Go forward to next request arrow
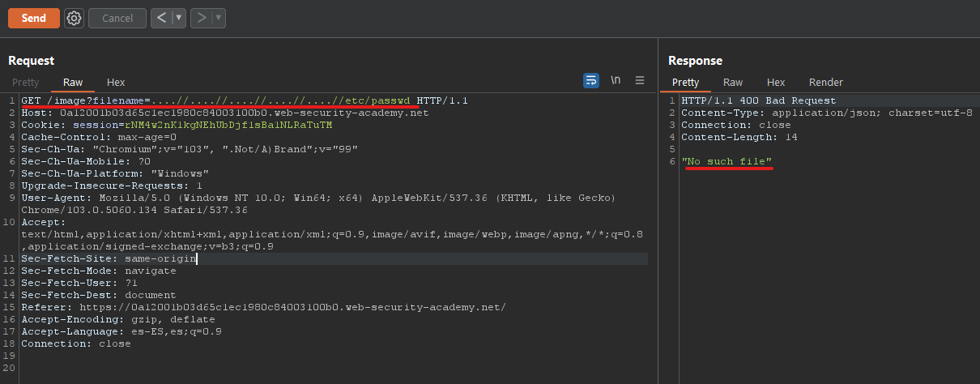The height and width of the screenshot is (384, 980). [x=202, y=18]
